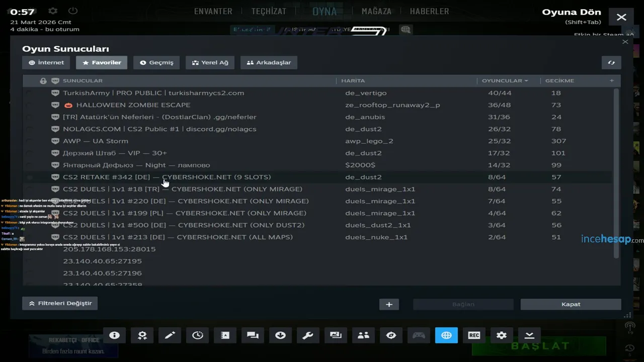The width and height of the screenshot is (644, 362).
Task: Select the 205.178.168.153:28015 server entry
Action: click(x=318, y=249)
